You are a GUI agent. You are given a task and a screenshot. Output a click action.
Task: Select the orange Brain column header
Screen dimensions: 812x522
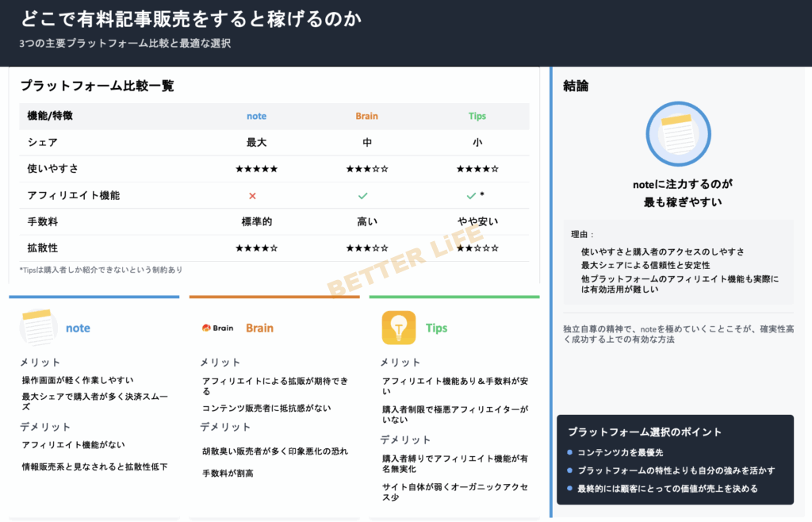(366, 116)
